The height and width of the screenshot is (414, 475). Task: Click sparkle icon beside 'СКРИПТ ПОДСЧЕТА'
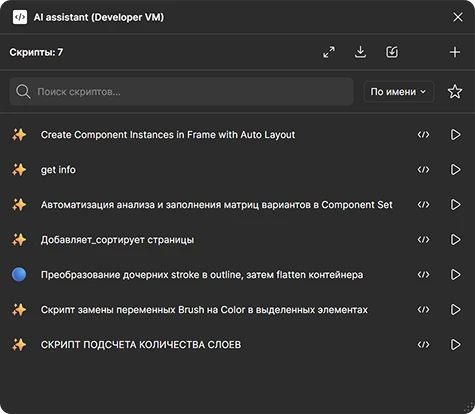[19, 345]
